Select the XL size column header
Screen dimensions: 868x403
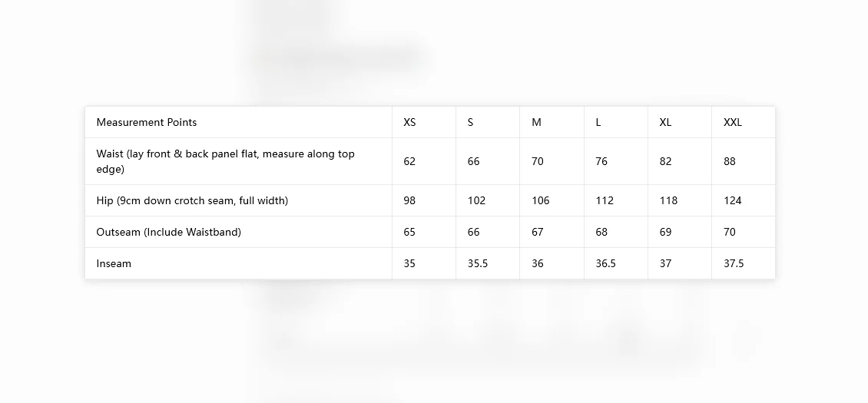coord(680,122)
